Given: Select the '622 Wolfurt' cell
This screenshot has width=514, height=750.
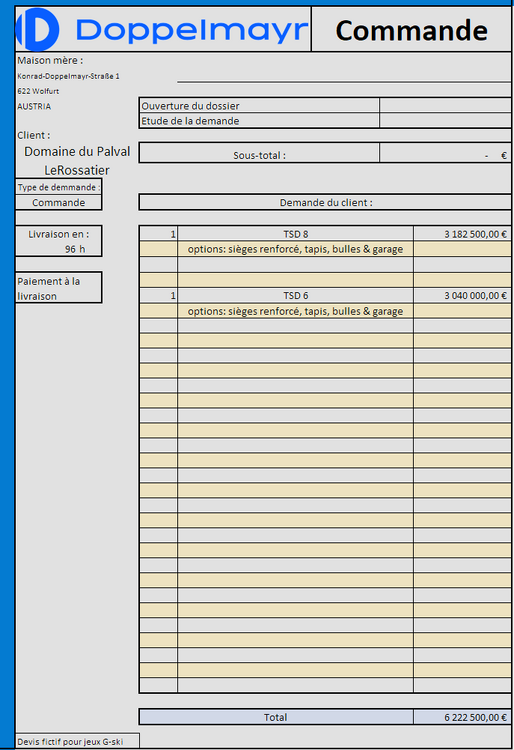Looking at the screenshot, I should 38,91.
